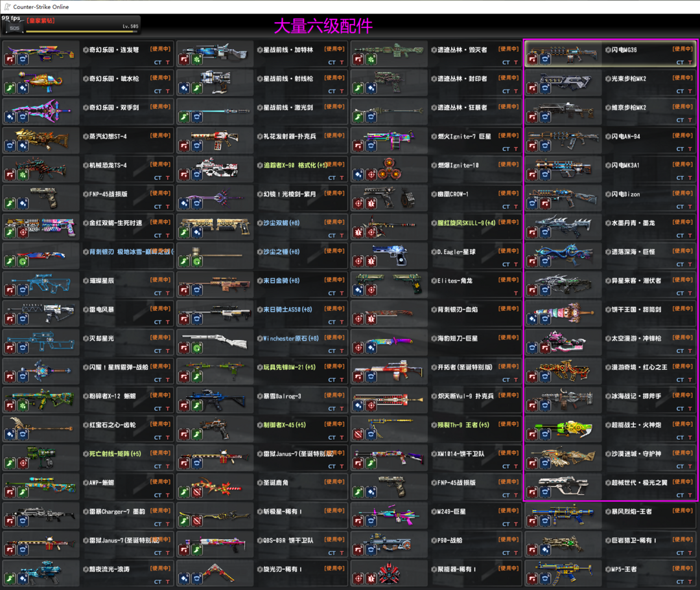Image resolution: width=700 pixels, height=590 pixels.
Task: Toggle the CT team marker on 遗迹丛林・封印者
Action: tap(506, 91)
